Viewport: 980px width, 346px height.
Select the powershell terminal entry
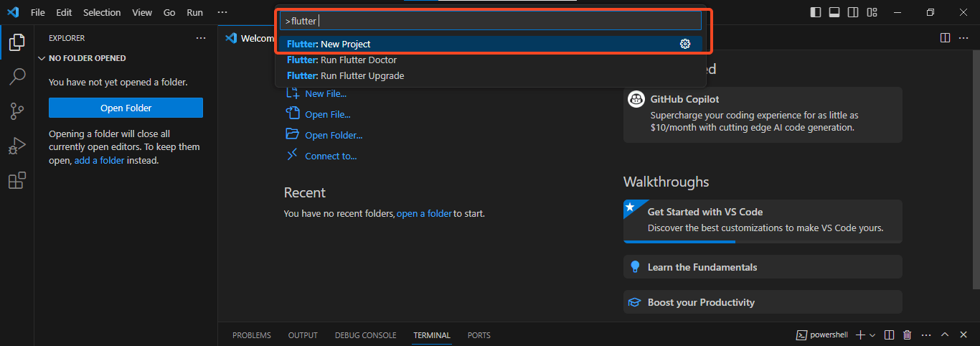[822, 335]
